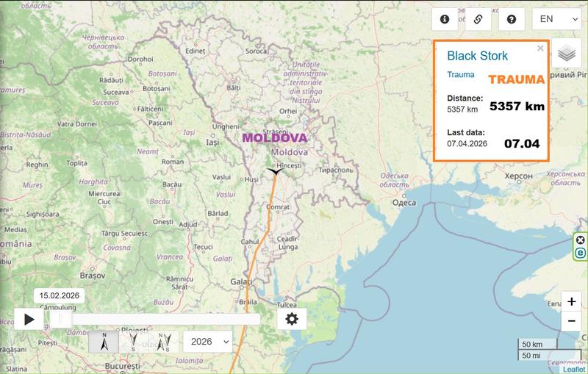The height and width of the screenshot is (374, 588).
Task: Open the Black Stork title link
Action: coord(477,55)
